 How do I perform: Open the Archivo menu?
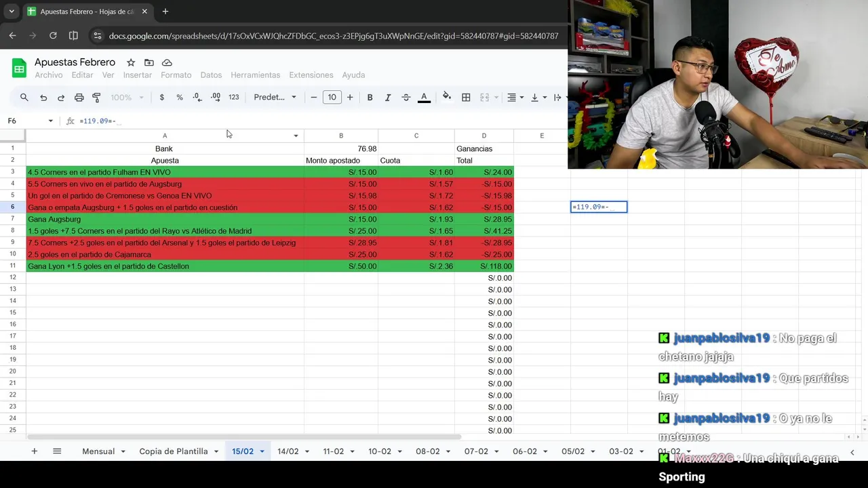pos(49,75)
